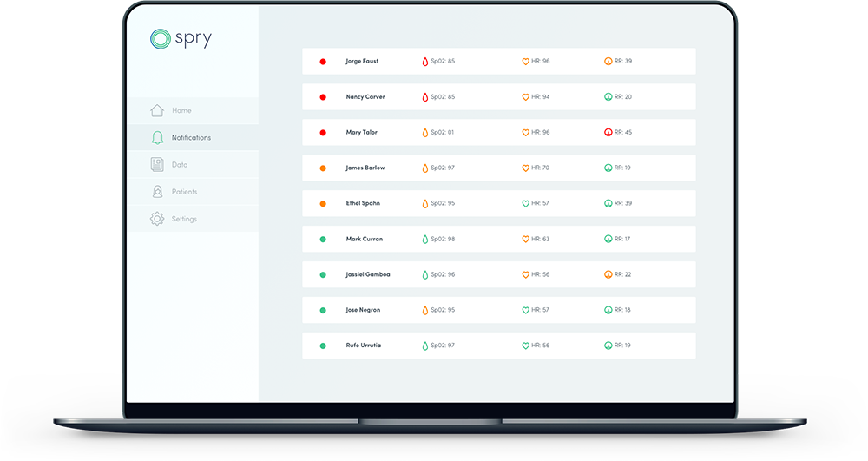Screen dimensions: 868x461
Task: Select James Barlow's patient name
Action: (365, 168)
